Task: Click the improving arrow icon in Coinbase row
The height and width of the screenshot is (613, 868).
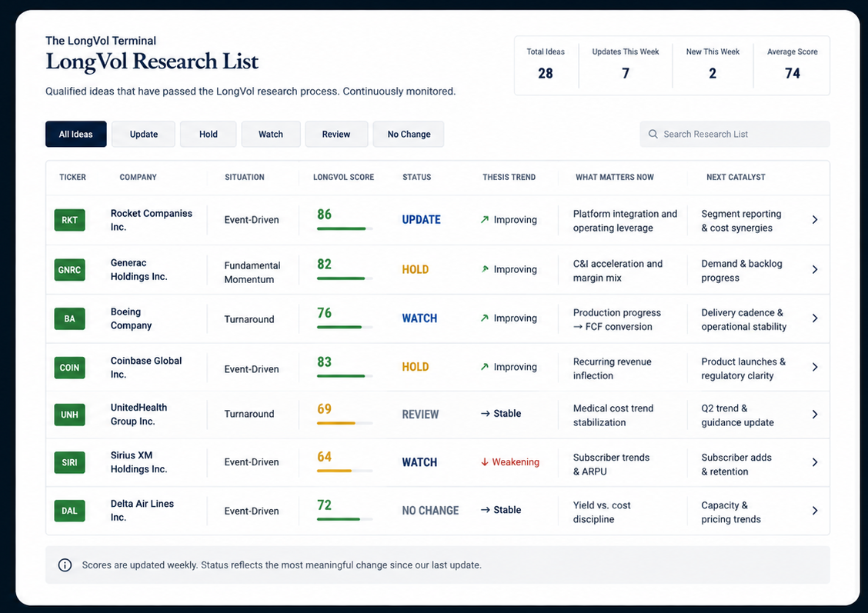Action: pyautogui.click(x=484, y=367)
